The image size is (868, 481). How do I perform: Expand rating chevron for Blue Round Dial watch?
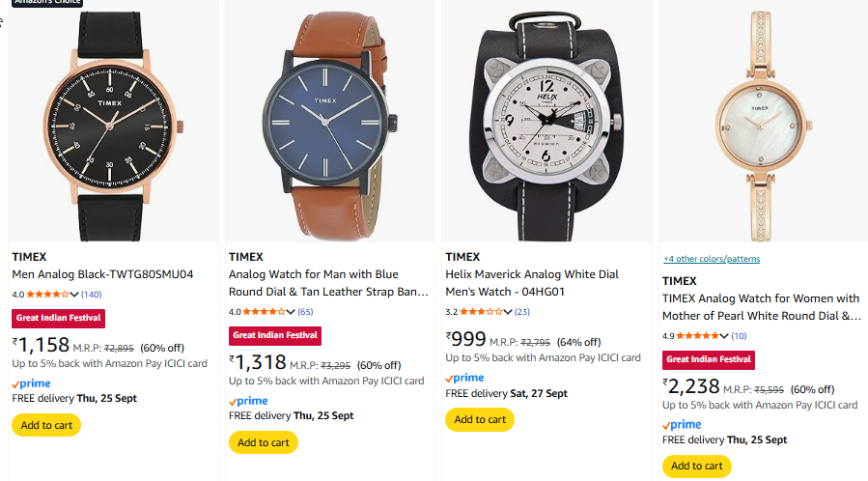(292, 312)
